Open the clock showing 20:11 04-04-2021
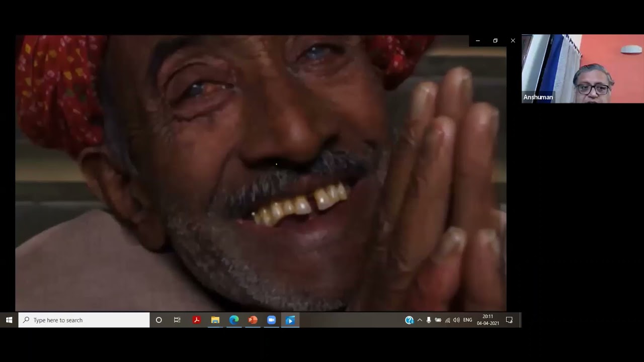 pyautogui.click(x=488, y=320)
